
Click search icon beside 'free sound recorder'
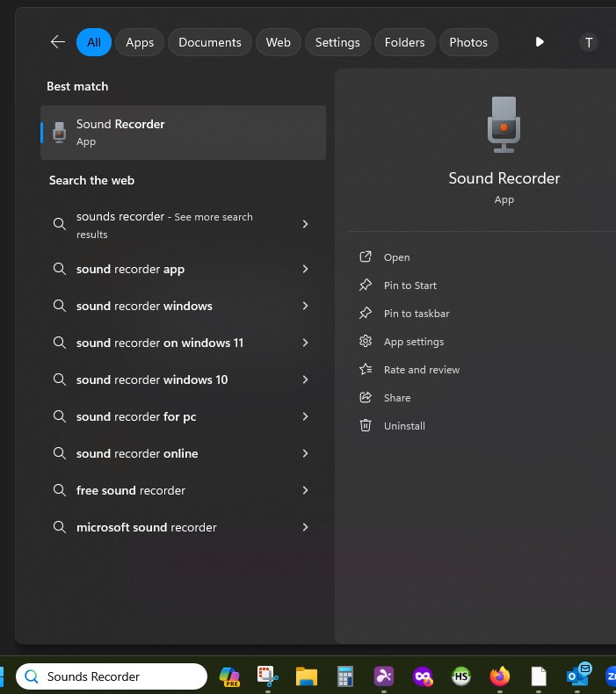tap(60, 490)
